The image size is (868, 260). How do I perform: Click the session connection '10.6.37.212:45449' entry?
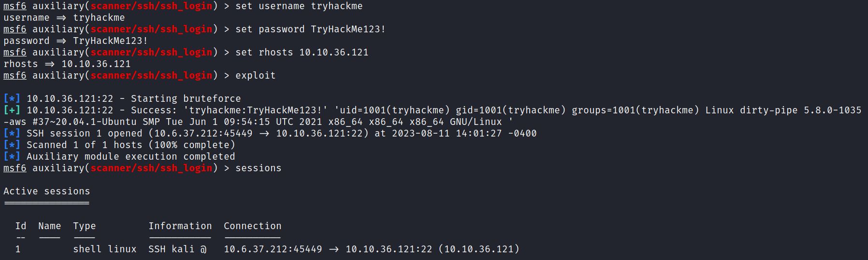273,249
